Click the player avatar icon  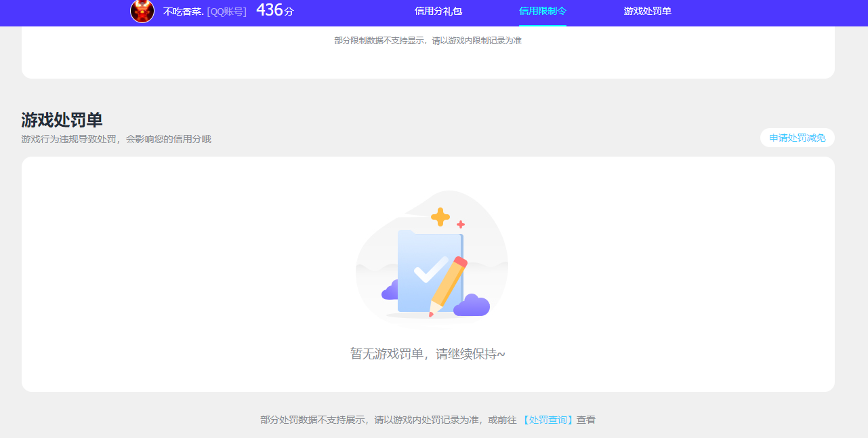(142, 12)
